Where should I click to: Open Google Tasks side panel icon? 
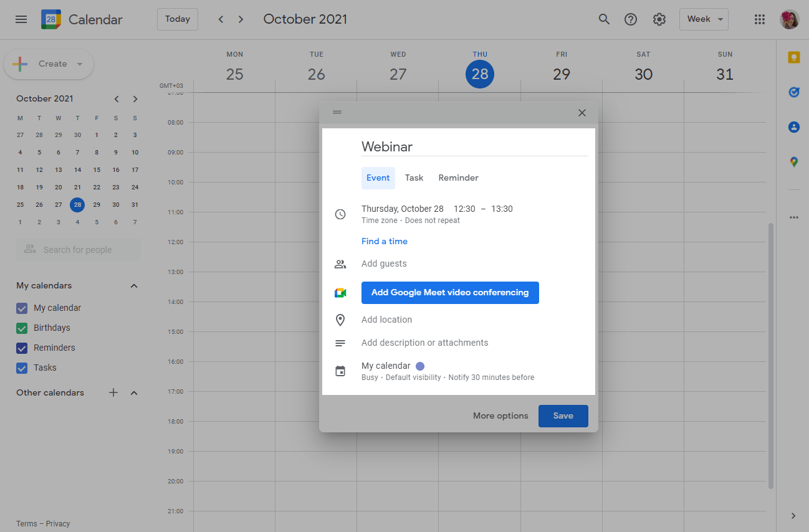click(793, 92)
